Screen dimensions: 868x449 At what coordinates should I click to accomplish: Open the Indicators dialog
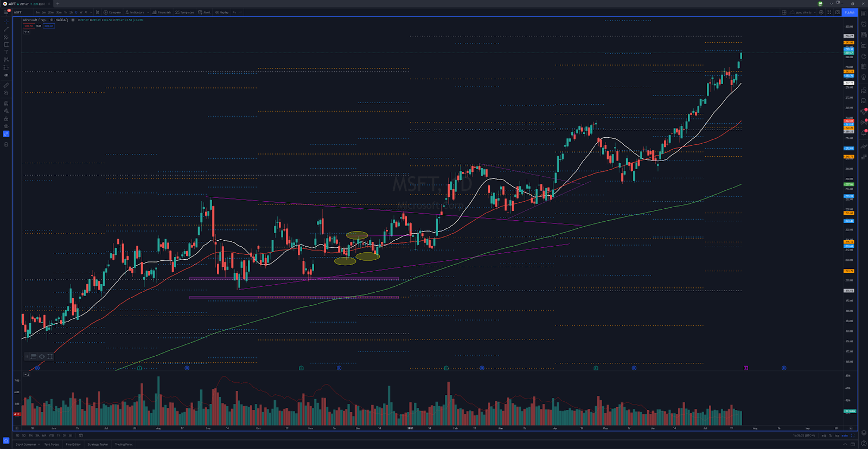[135, 12]
